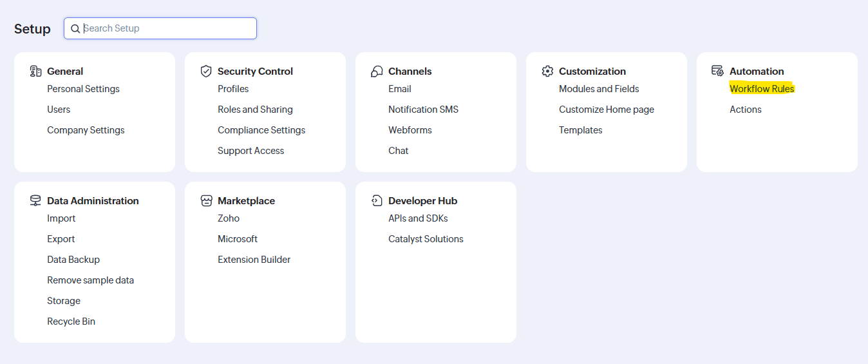The image size is (868, 364).
Task: Click the magnifier icon in search box
Action: click(x=75, y=28)
